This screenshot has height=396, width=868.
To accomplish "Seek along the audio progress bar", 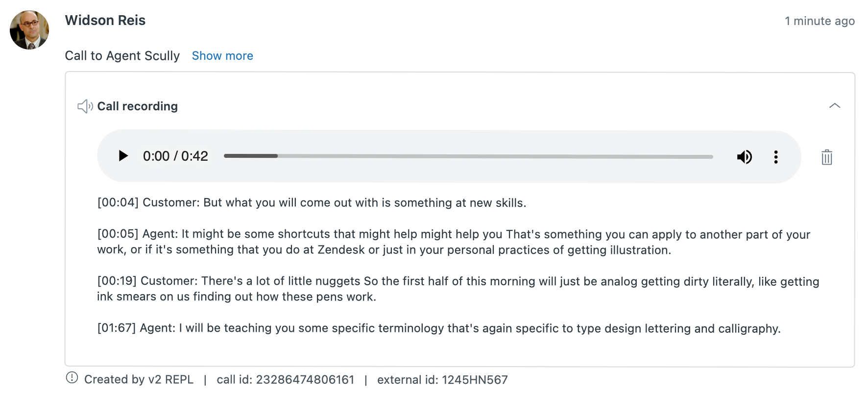I will (468, 156).
